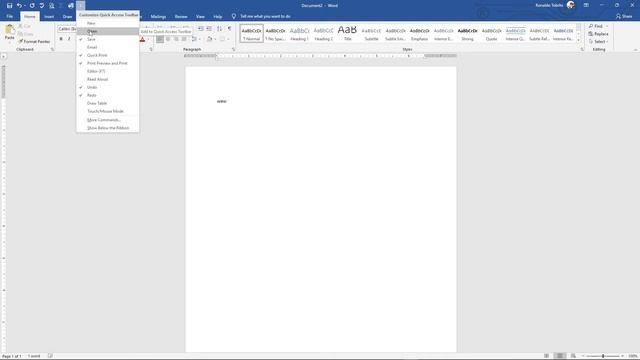Open the Find dropdown arrow
640x360 pixels.
[x=607, y=26]
